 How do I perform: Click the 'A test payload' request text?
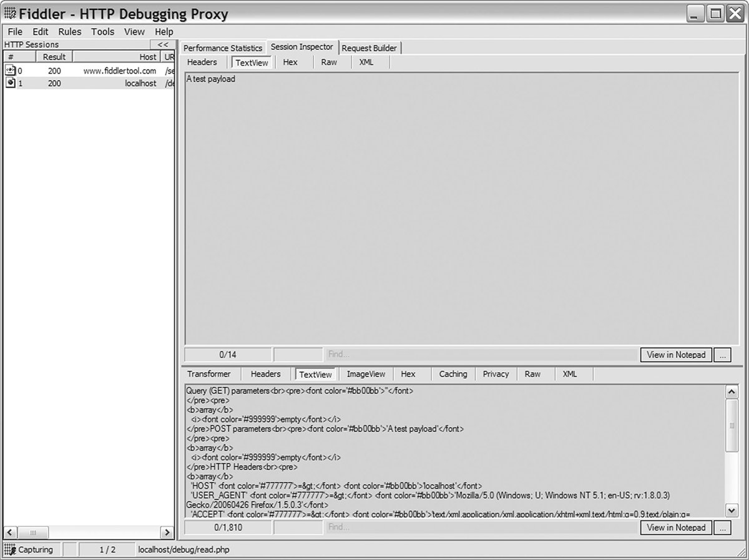click(x=211, y=79)
